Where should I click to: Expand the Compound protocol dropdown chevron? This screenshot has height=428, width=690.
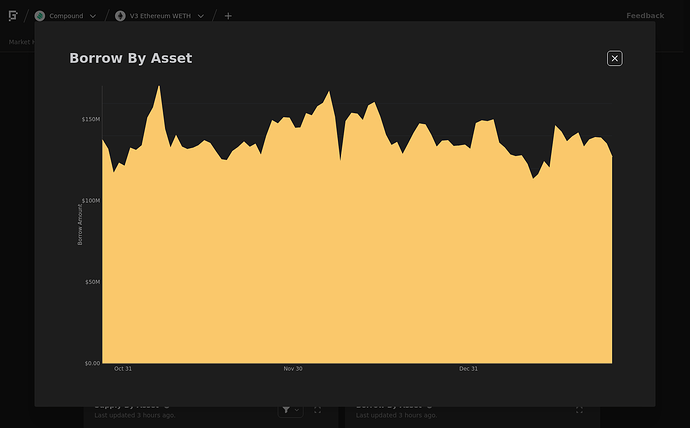93,16
